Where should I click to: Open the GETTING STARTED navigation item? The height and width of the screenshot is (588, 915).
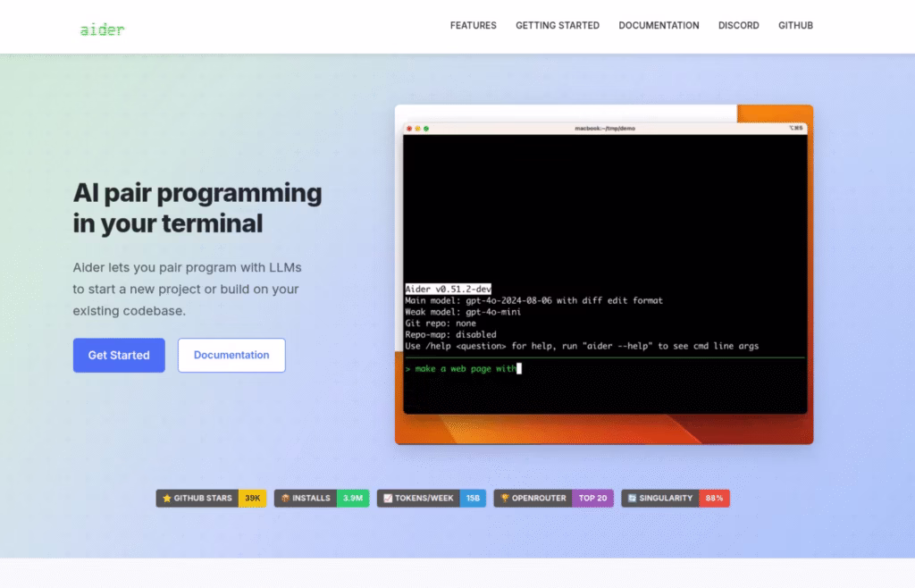pyautogui.click(x=557, y=25)
